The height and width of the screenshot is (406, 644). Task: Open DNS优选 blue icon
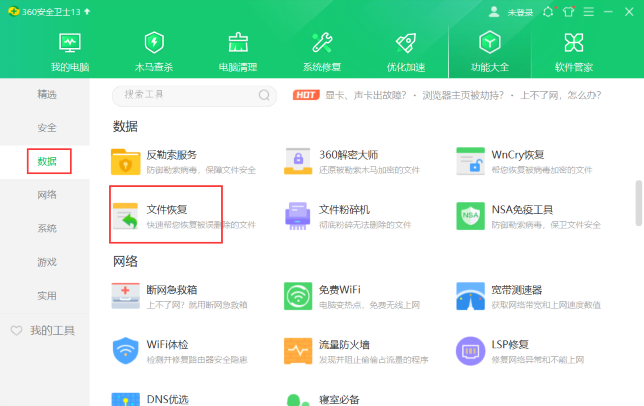125,399
